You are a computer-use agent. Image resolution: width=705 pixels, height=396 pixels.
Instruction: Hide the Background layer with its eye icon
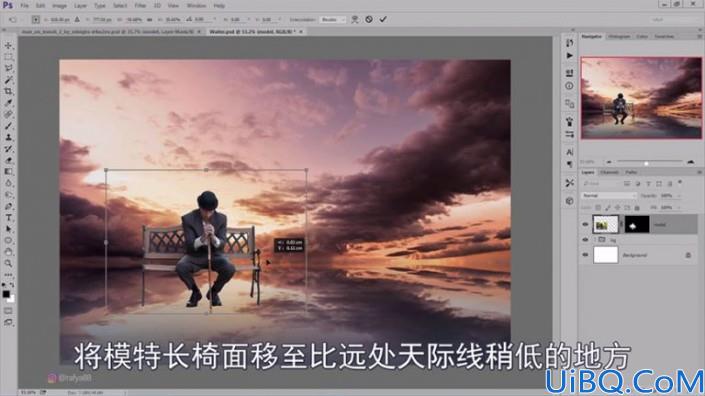(x=585, y=255)
